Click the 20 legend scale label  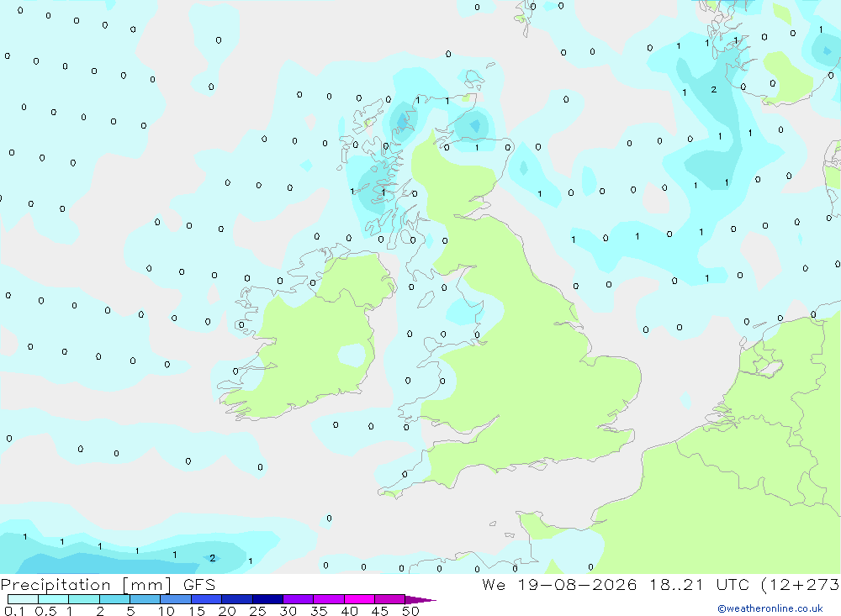click(227, 611)
